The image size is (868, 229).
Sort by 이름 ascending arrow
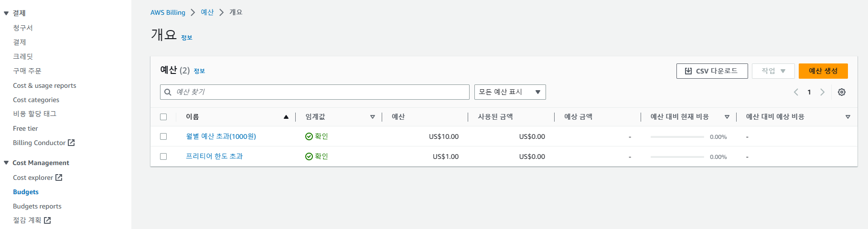pos(286,117)
